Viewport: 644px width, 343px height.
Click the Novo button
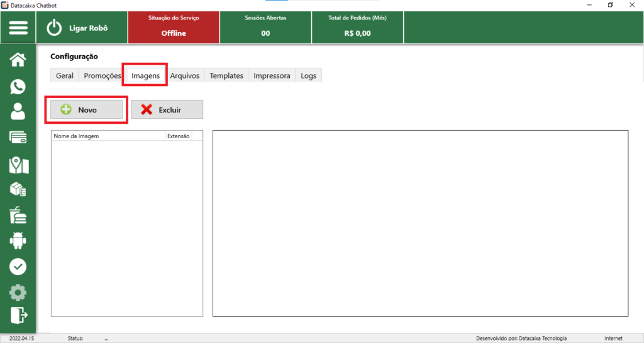pos(87,109)
